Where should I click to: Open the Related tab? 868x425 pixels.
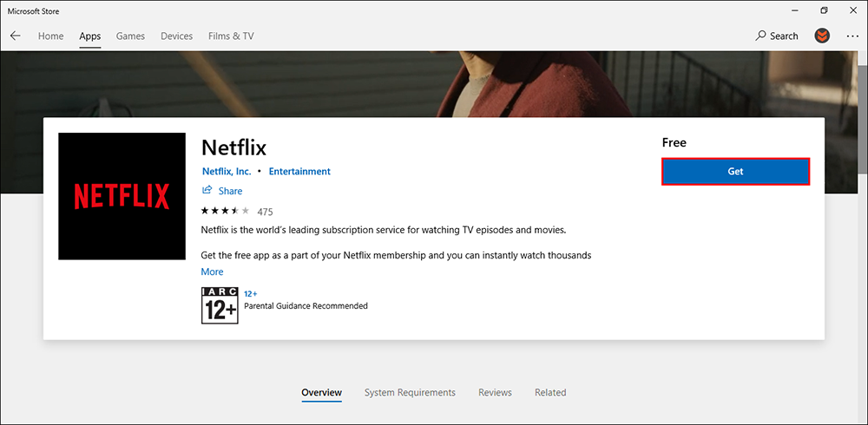coord(550,392)
